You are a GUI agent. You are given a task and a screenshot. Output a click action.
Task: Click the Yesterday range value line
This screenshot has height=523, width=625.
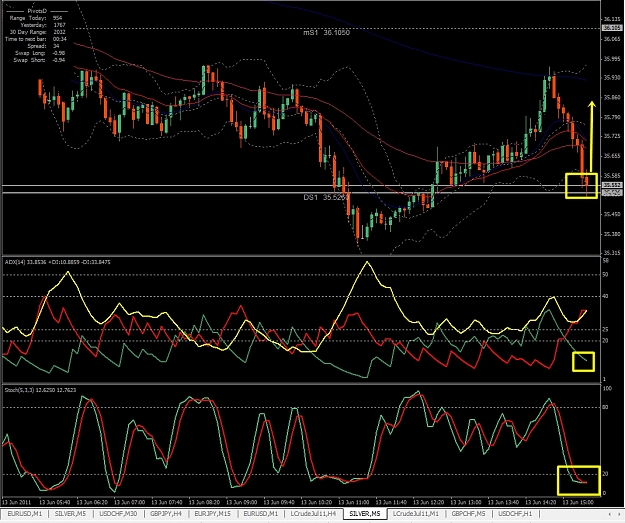point(43,25)
